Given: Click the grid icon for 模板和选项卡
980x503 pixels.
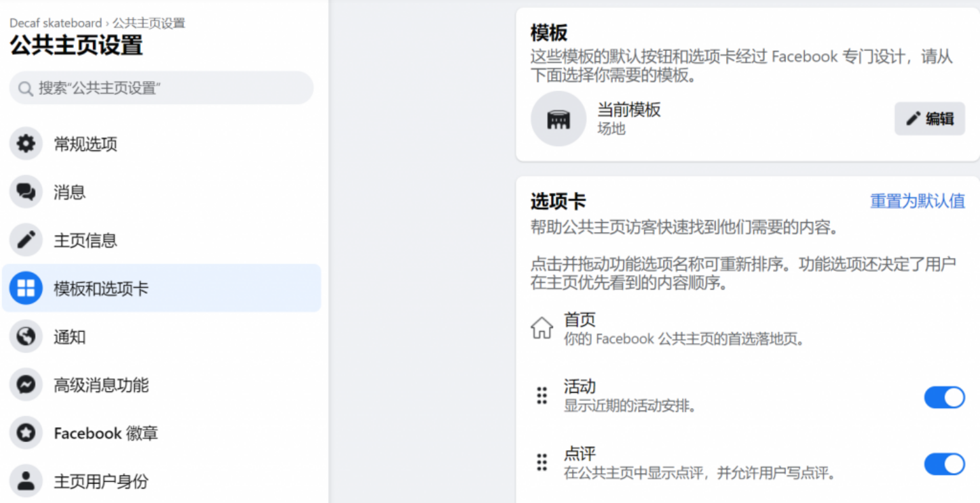Looking at the screenshot, I should pyautogui.click(x=26, y=288).
